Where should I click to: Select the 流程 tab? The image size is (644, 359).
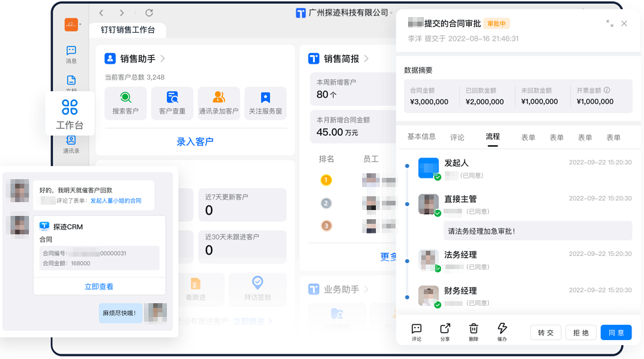click(493, 137)
